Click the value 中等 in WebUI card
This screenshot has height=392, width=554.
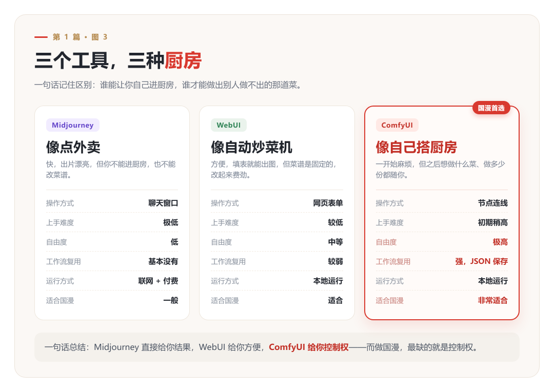pyautogui.click(x=335, y=242)
